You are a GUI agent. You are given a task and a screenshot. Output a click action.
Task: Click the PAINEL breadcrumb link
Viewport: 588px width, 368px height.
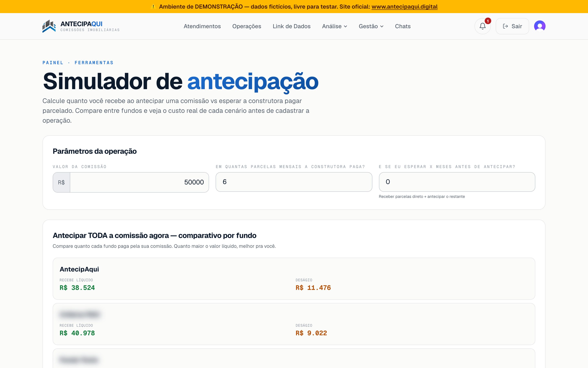tap(53, 63)
